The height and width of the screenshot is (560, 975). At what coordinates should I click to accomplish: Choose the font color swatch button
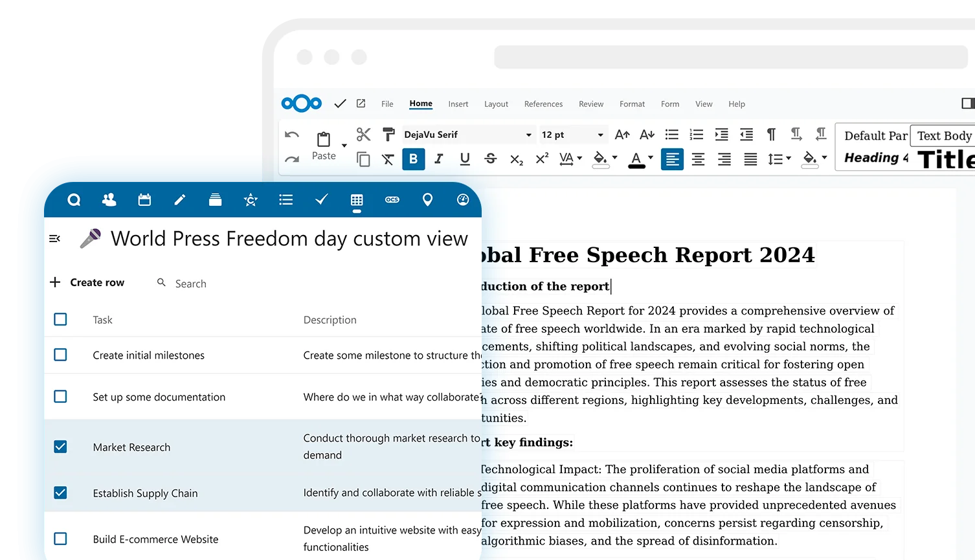coord(636,159)
